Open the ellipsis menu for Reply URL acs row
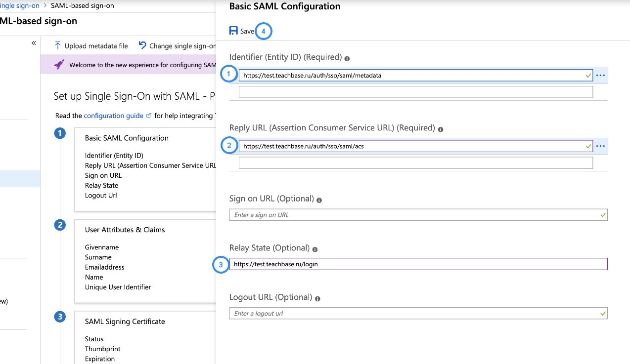The height and width of the screenshot is (364, 630). pyautogui.click(x=600, y=146)
